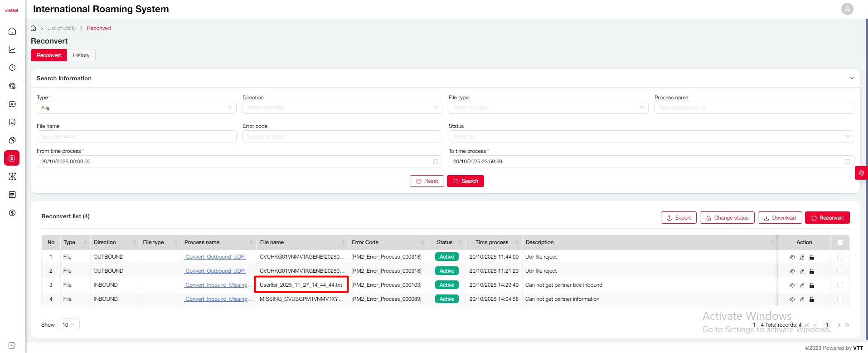Viewport: 868px width, 353px height.
Task: Collapse the Search information panel
Action: pos(852,78)
